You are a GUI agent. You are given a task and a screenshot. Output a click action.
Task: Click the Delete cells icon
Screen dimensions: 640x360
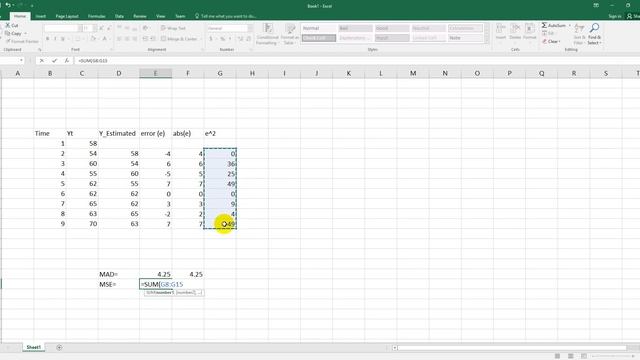click(515, 31)
